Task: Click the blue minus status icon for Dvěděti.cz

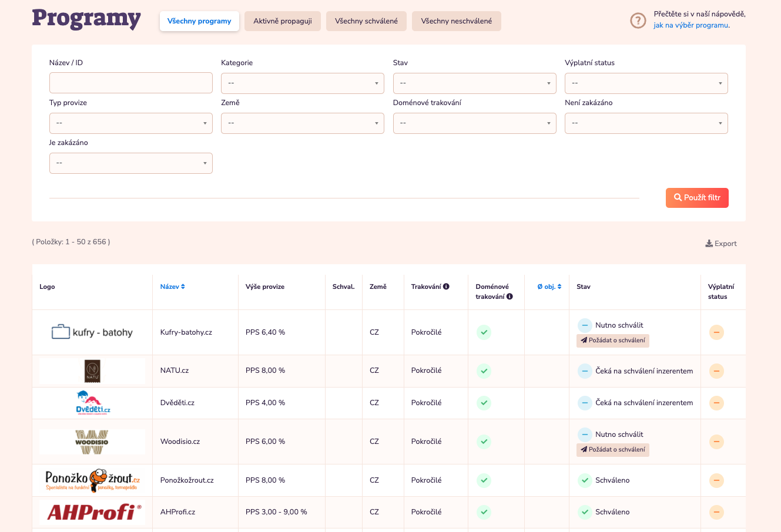Action: (585, 403)
